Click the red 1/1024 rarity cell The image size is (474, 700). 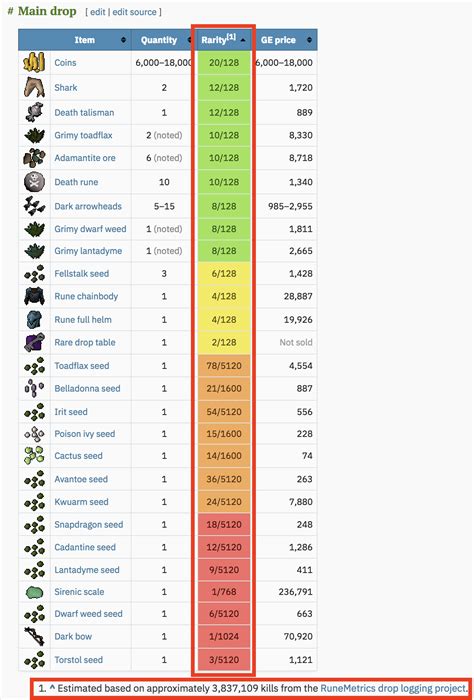point(224,636)
